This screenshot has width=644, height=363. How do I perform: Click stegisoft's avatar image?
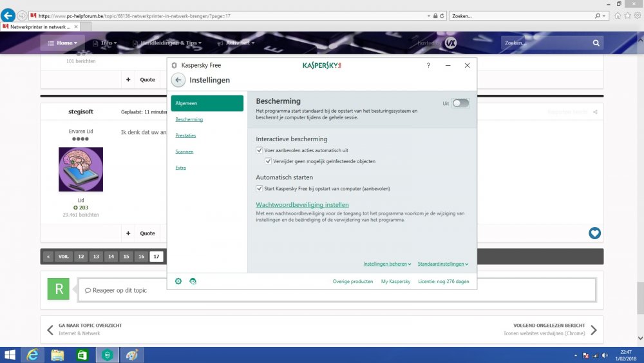click(x=81, y=170)
